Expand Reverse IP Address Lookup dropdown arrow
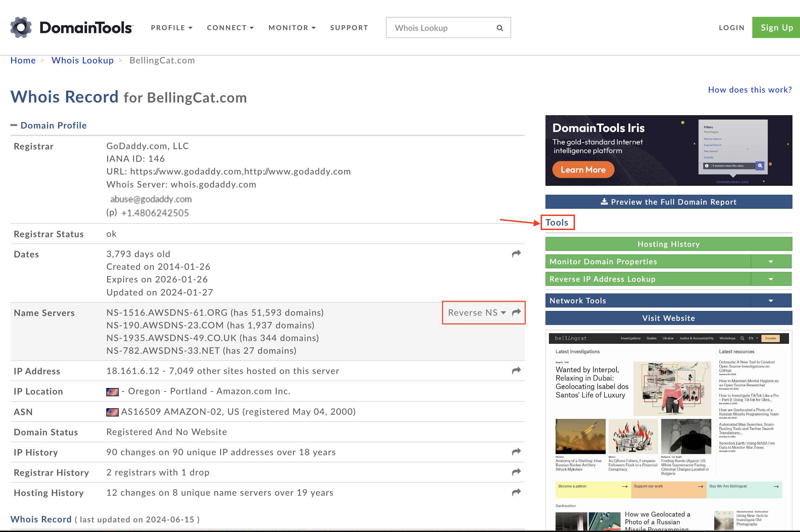This screenshot has height=532, width=800. tap(771, 279)
